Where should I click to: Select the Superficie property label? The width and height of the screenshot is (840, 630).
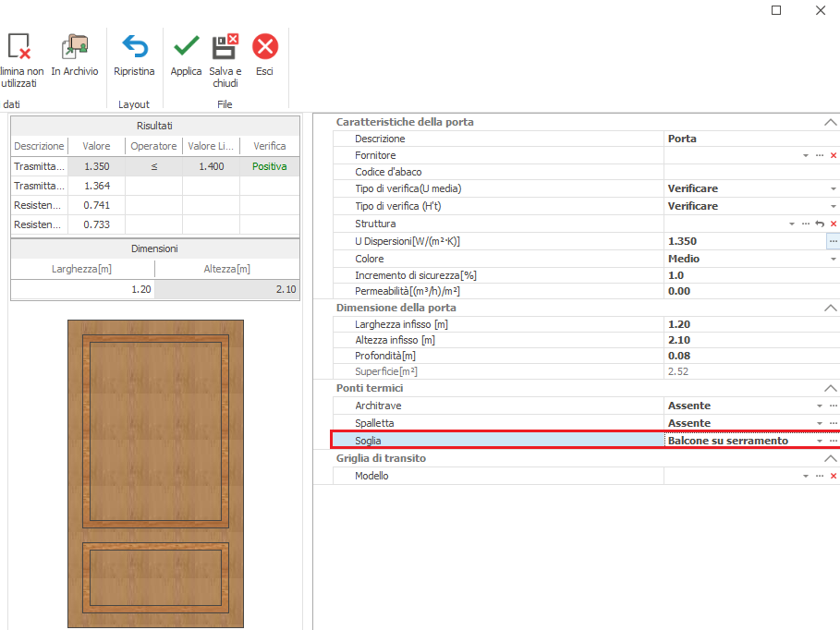pos(385,371)
